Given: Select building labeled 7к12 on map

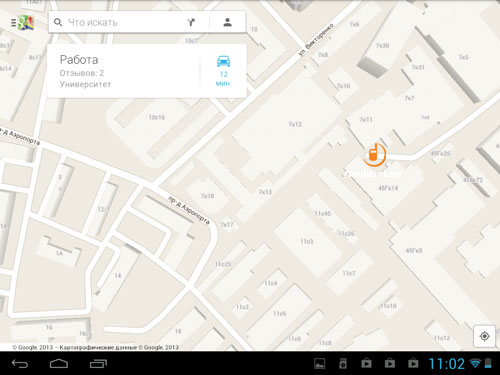Looking at the screenshot, I should pos(295,124).
